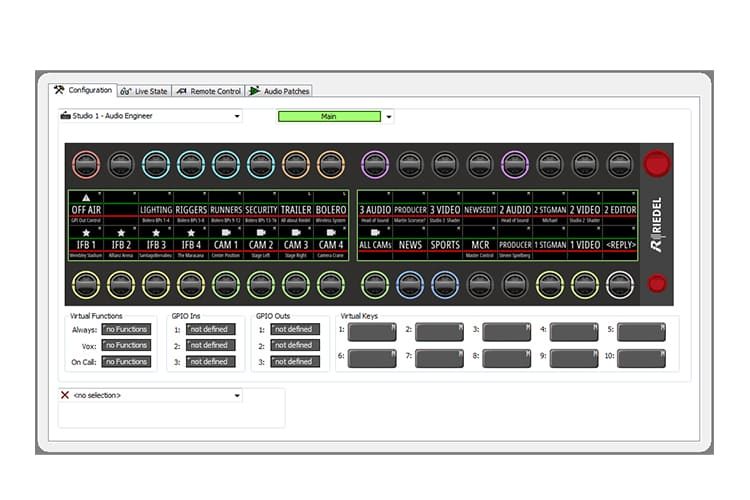
Task: Click the small red button beside bottom knobs
Action: click(x=657, y=284)
